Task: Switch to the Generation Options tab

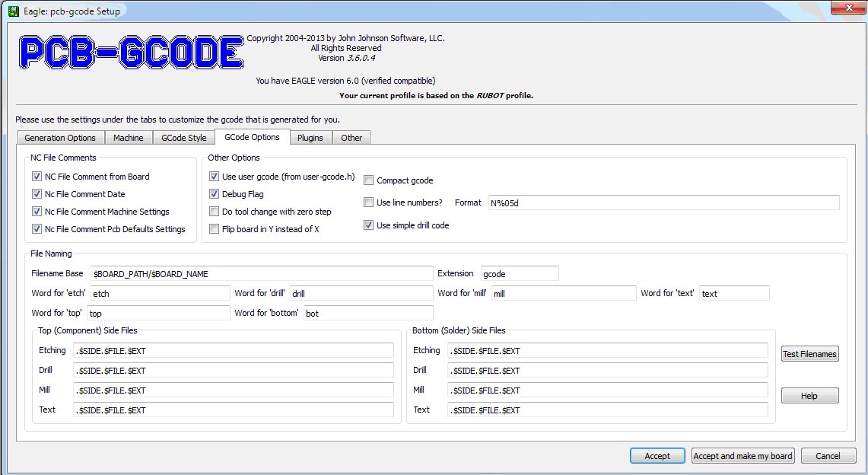Action: (60, 138)
